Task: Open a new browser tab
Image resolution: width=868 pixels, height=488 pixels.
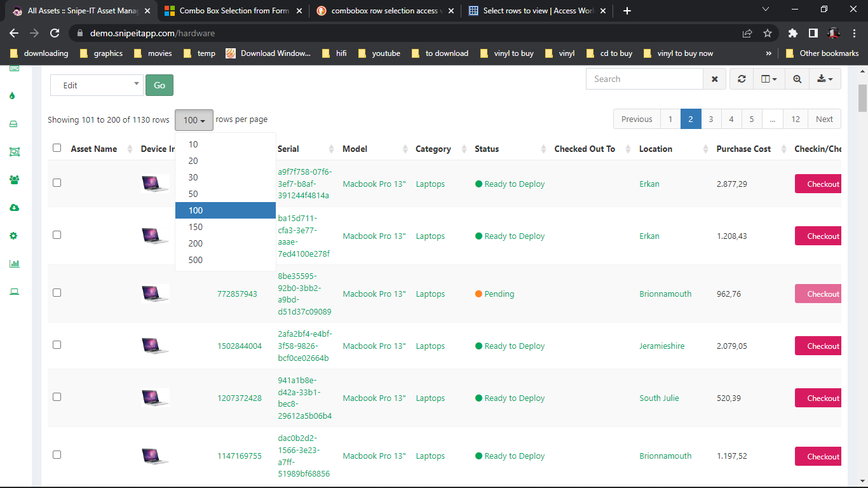Action: click(x=627, y=11)
